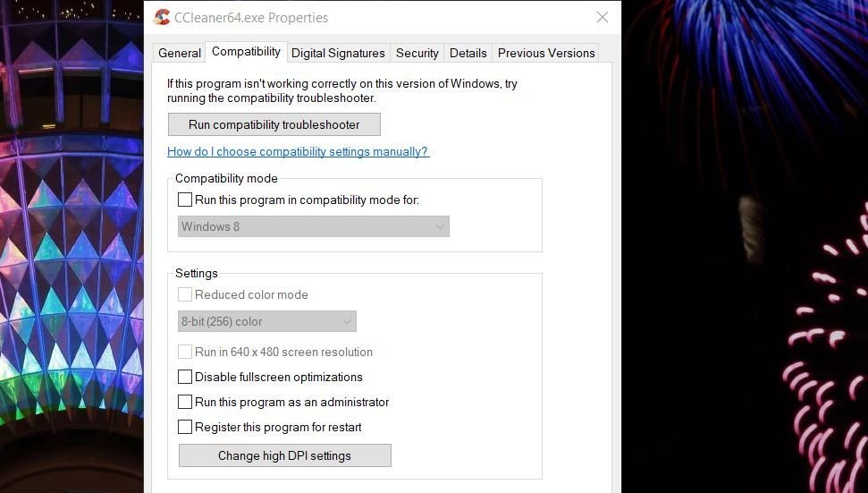Switch to the General tab
This screenshot has height=493, width=868.
(180, 53)
